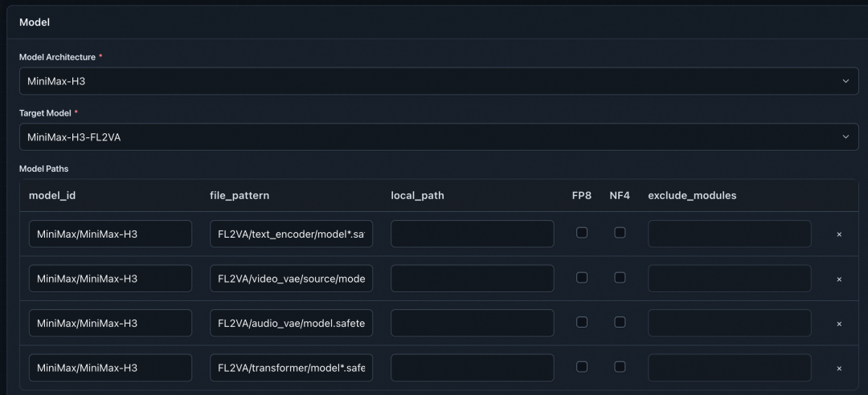Enable FP8 for the audio_vae row
Viewport: 868px width, 395px height.
tap(581, 322)
